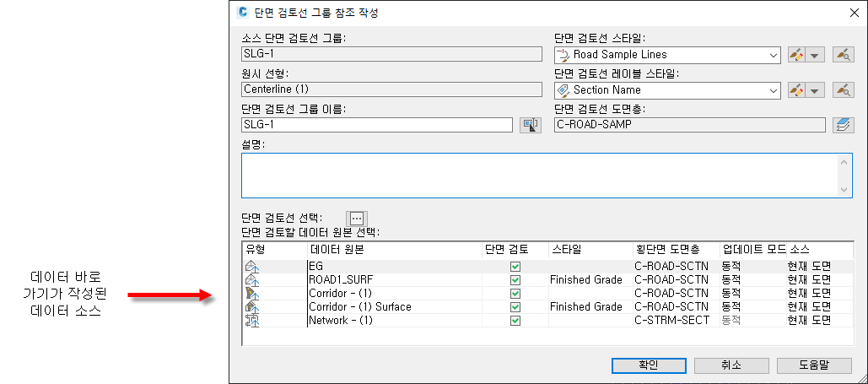The width and height of the screenshot is (868, 384).
Task: Click the ellipsis sample line selection button
Action: 357,217
